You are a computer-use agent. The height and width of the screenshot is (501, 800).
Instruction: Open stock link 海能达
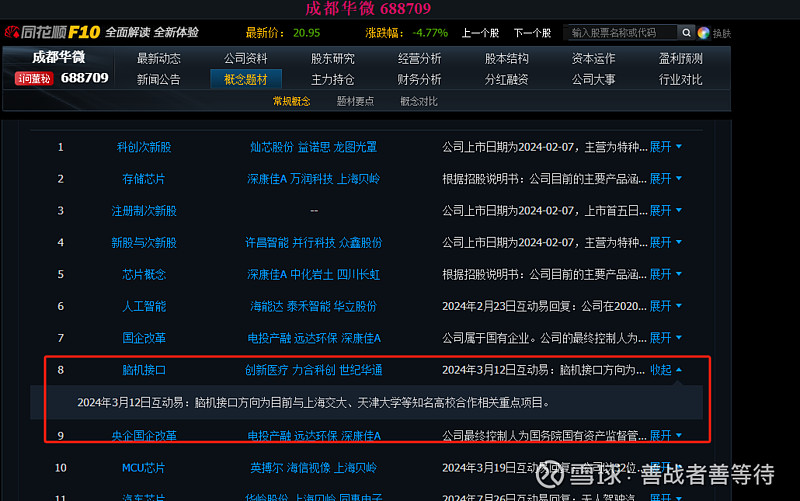click(x=266, y=306)
